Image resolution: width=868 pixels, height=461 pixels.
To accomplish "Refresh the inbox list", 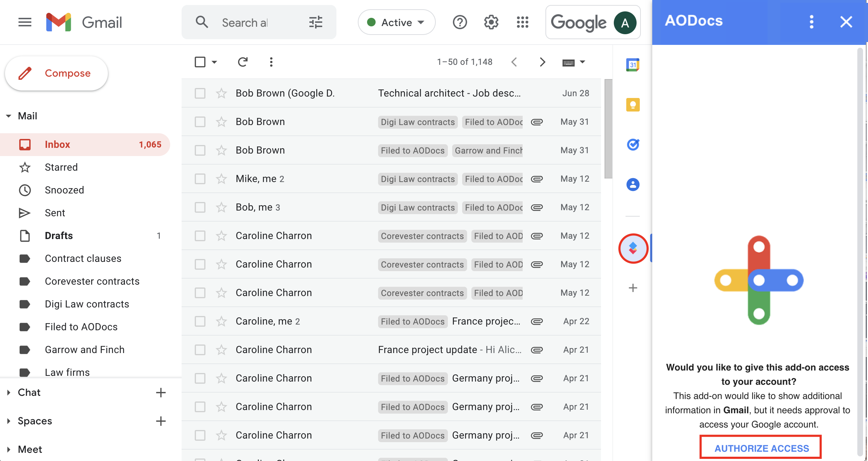I will pos(242,62).
